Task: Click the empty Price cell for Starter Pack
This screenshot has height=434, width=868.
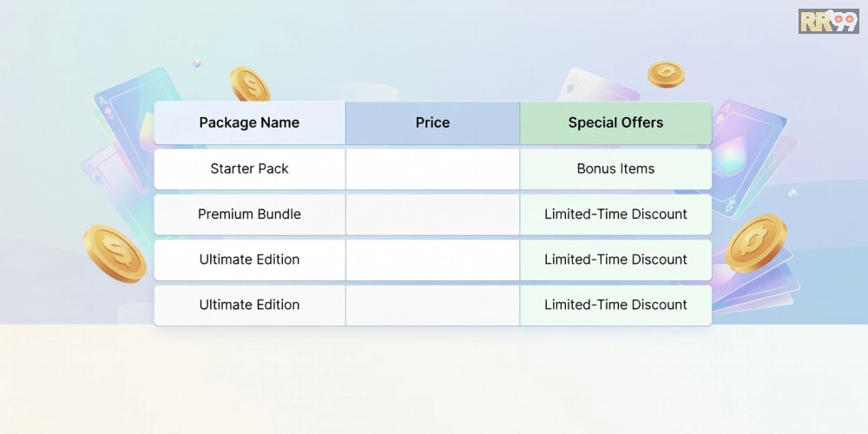Action: (x=432, y=169)
